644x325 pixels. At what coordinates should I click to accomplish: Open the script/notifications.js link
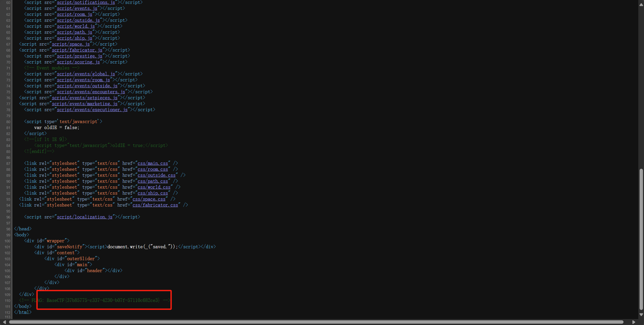86,2
